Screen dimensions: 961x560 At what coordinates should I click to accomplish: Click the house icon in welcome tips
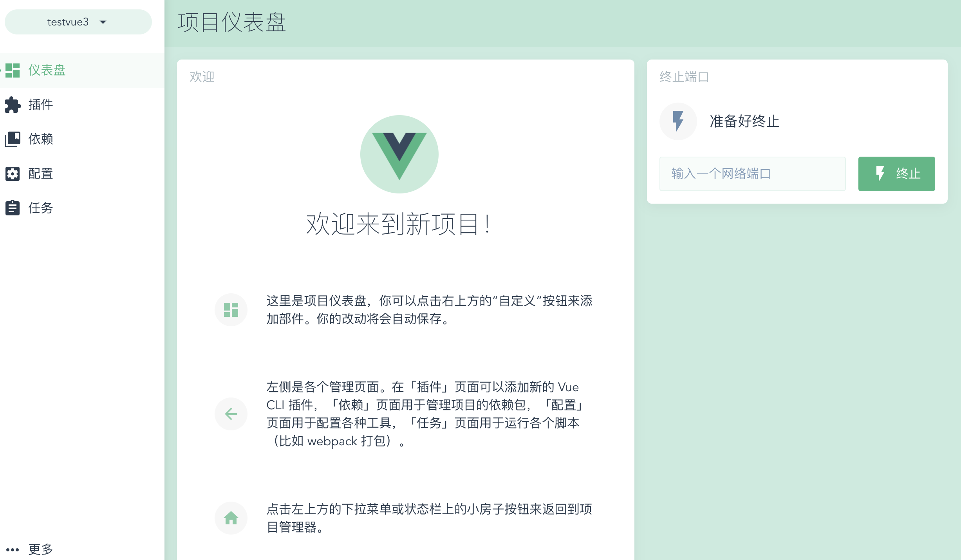pos(231,518)
